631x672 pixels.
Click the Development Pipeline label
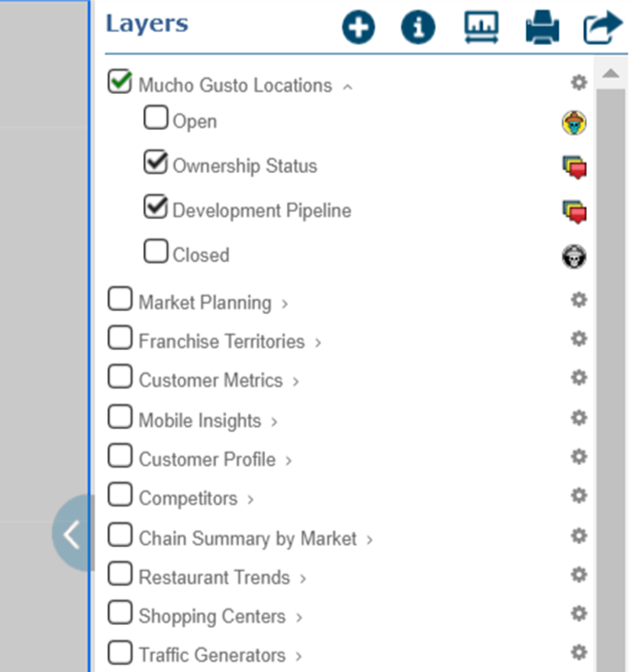pyautogui.click(x=261, y=211)
